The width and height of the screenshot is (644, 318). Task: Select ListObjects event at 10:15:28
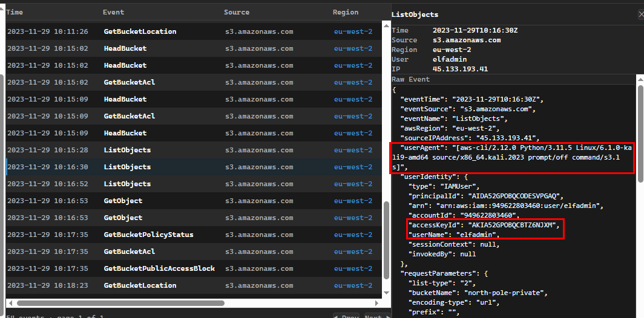(x=194, y=150)
